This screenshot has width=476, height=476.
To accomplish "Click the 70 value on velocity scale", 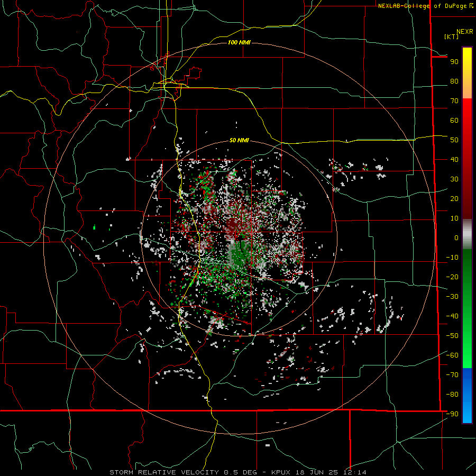I will click(x=454, y=101).
